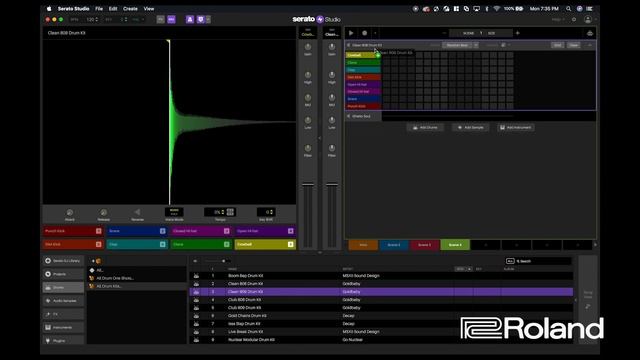
Task: Select the green Scene 4 tab
Action: click(x=455, y=245)
